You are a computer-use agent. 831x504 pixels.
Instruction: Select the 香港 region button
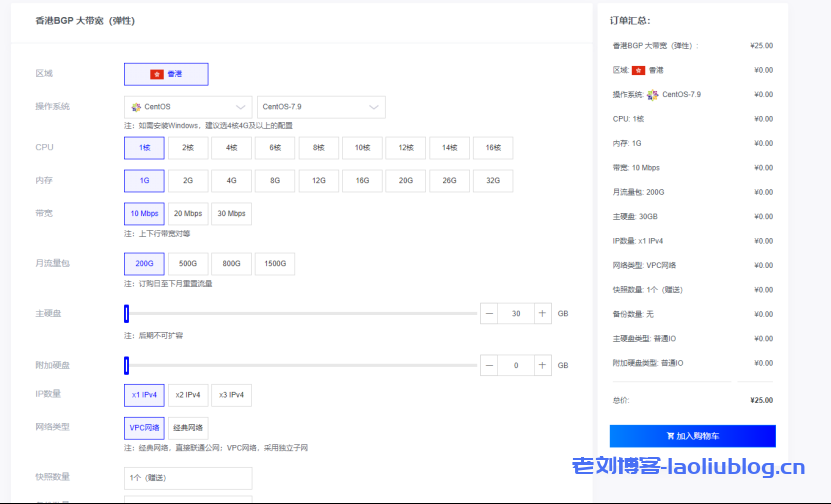166,74
